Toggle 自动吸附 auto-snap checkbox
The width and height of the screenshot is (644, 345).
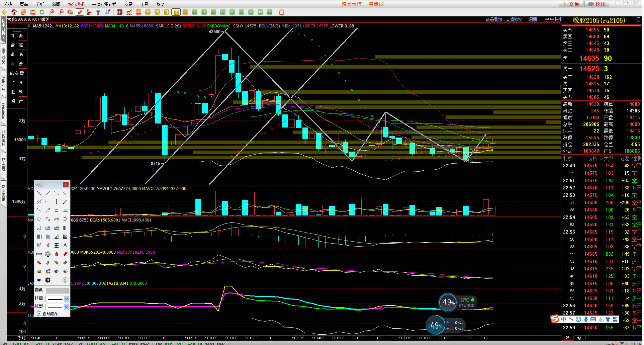[39, 314]
